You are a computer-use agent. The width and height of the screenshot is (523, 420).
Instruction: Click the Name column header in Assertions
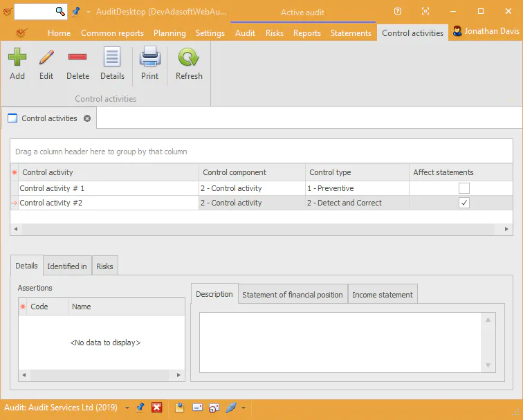(127, 307)
